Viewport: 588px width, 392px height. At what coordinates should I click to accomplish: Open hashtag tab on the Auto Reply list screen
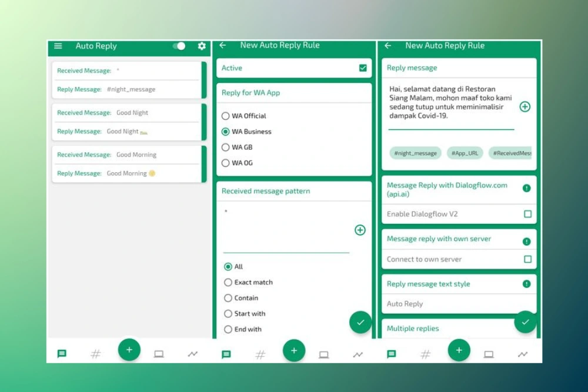pos(95,354)
